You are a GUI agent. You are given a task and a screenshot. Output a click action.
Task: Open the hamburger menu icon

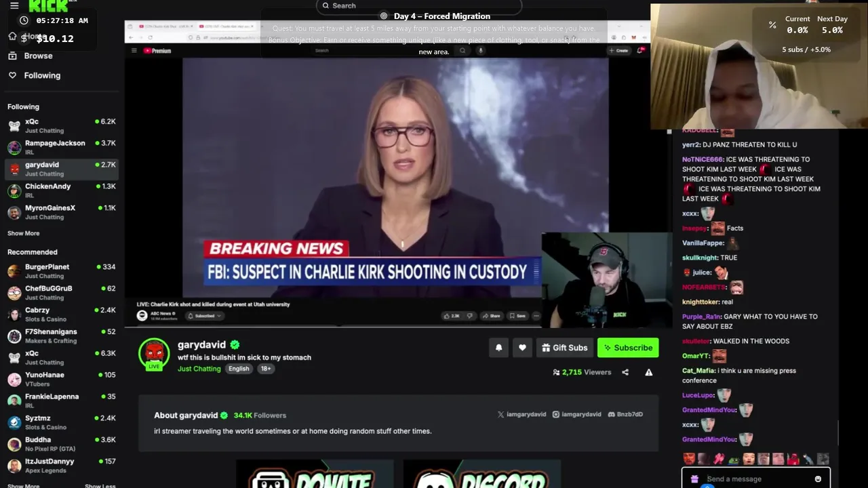click(x=14, y=5)
